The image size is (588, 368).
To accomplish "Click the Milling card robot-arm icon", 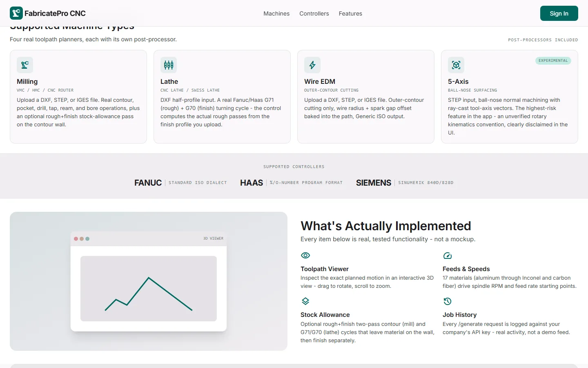I will click(x=25, y=65).
